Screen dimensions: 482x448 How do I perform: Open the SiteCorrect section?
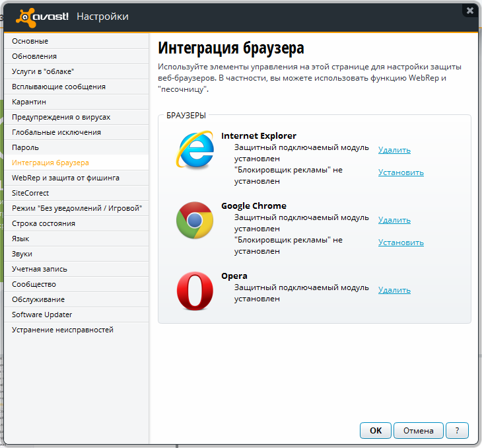(x=77, y=193)
